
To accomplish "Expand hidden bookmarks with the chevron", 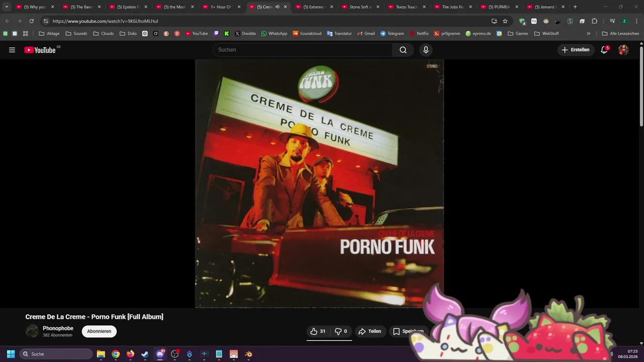I will point(588,33).
